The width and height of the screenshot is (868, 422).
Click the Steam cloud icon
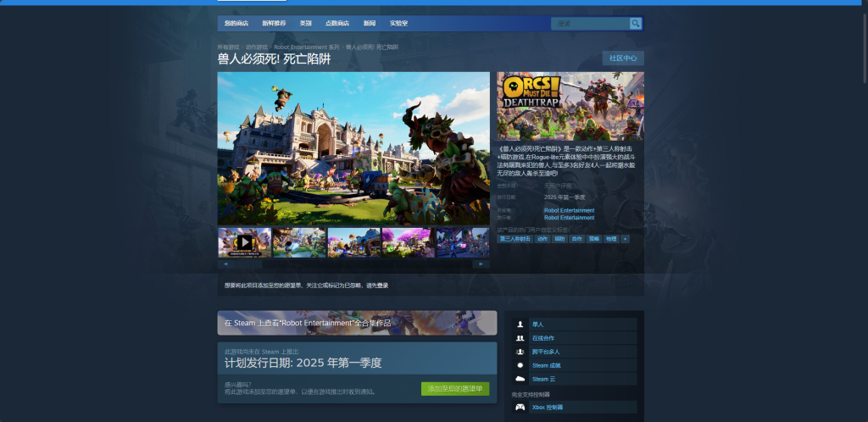520,379
